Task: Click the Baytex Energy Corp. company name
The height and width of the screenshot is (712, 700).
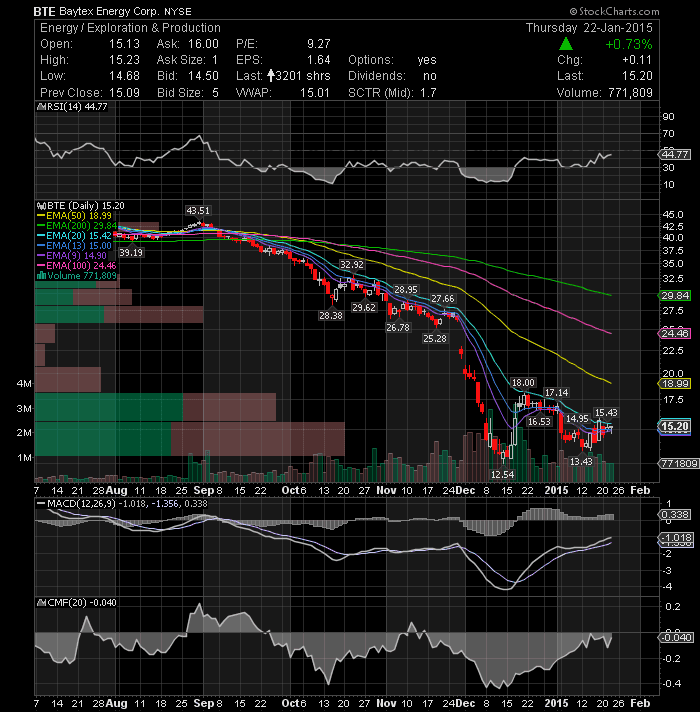Action: point(110,11)
